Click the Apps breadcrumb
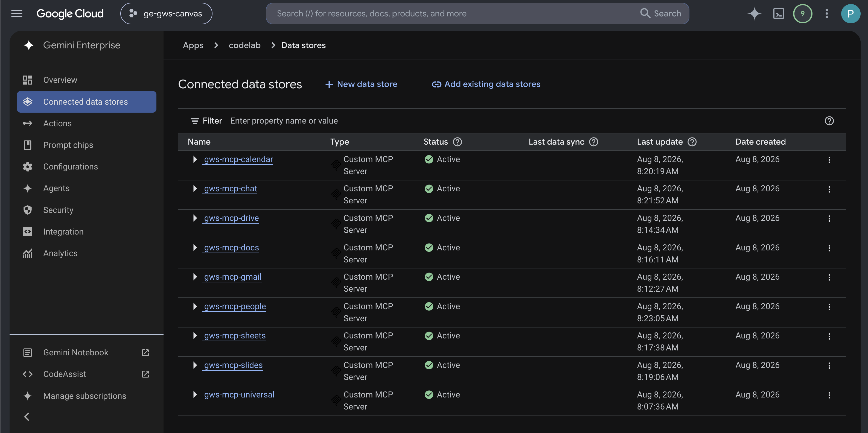 tap(193, 45)
